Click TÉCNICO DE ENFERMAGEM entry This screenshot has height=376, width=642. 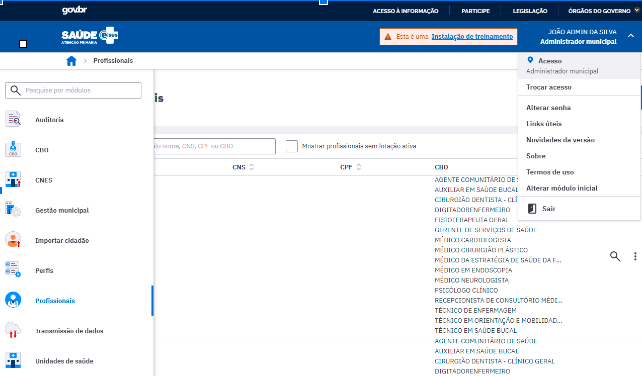click(x=475, y=310)
